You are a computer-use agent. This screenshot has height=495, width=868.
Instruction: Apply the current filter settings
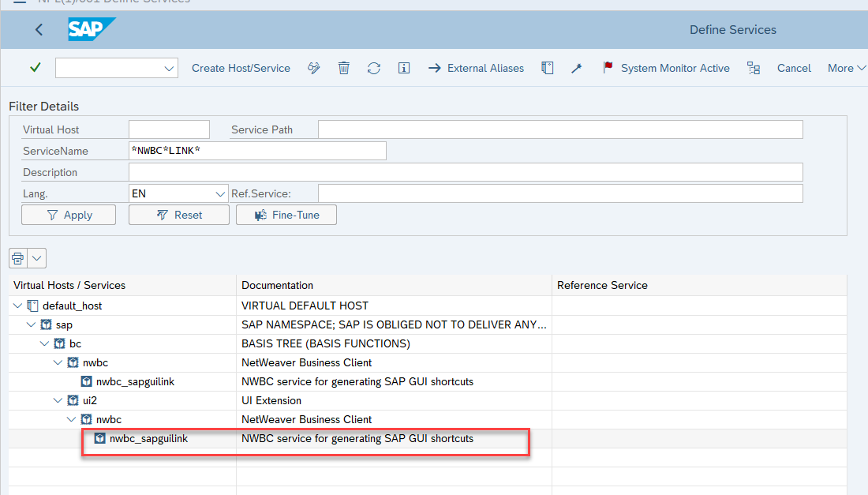[68, 214]
